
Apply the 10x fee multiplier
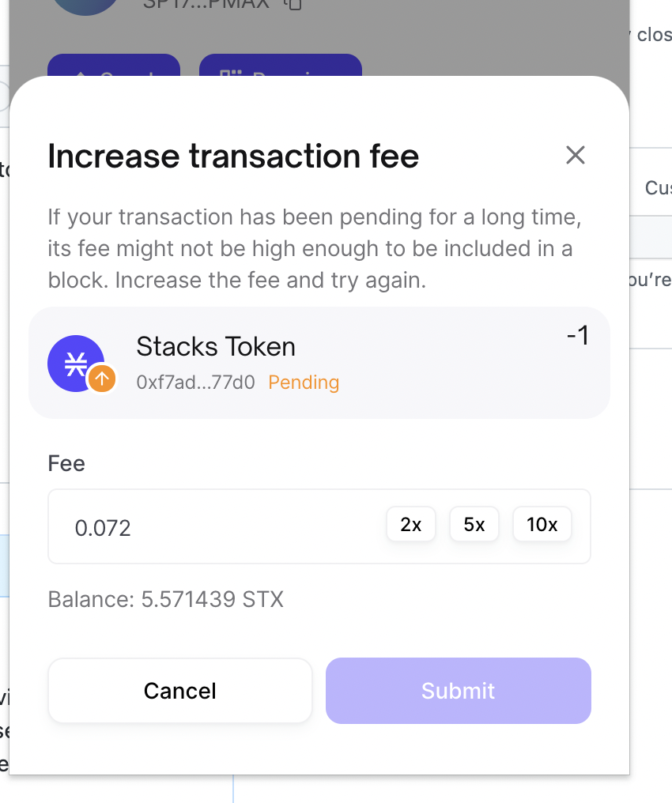pyautogui.click(x=542, y=524)
